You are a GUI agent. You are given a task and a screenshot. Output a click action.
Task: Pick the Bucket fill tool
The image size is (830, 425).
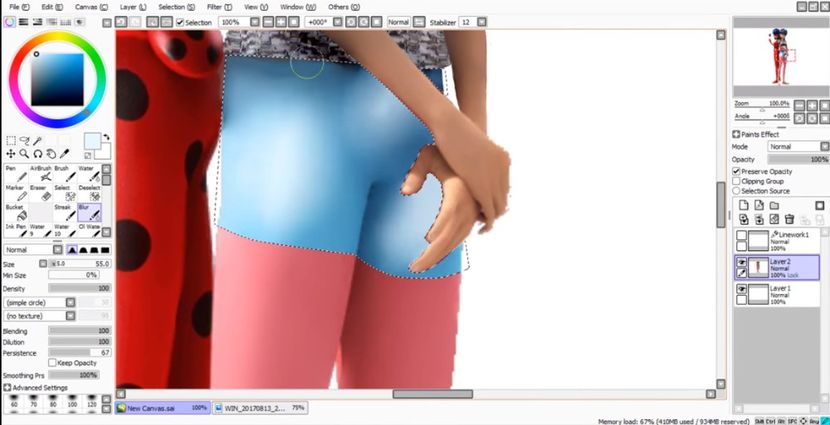(x=15, y=213)
